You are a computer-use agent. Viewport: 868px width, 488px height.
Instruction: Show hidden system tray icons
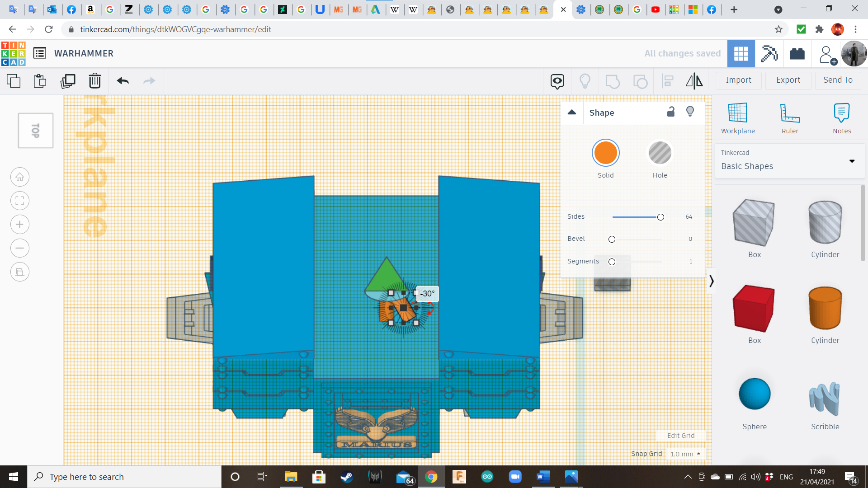click(x=688, y=477)
